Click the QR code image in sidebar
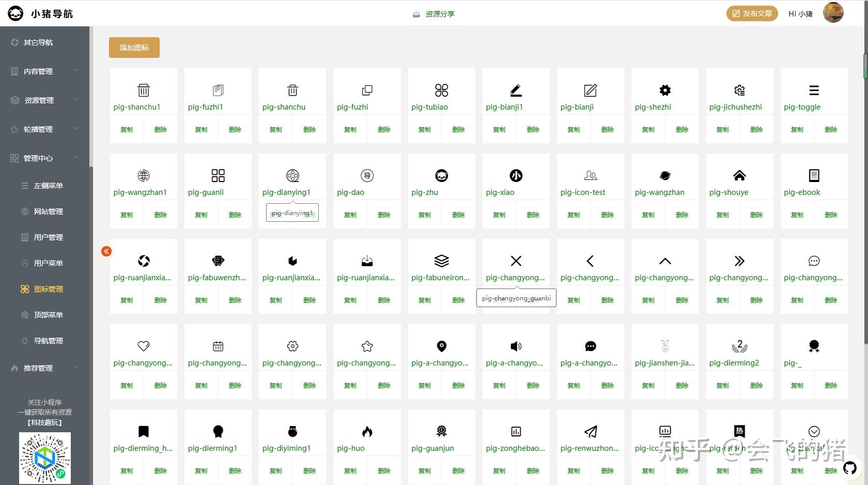 coord(45,458)
